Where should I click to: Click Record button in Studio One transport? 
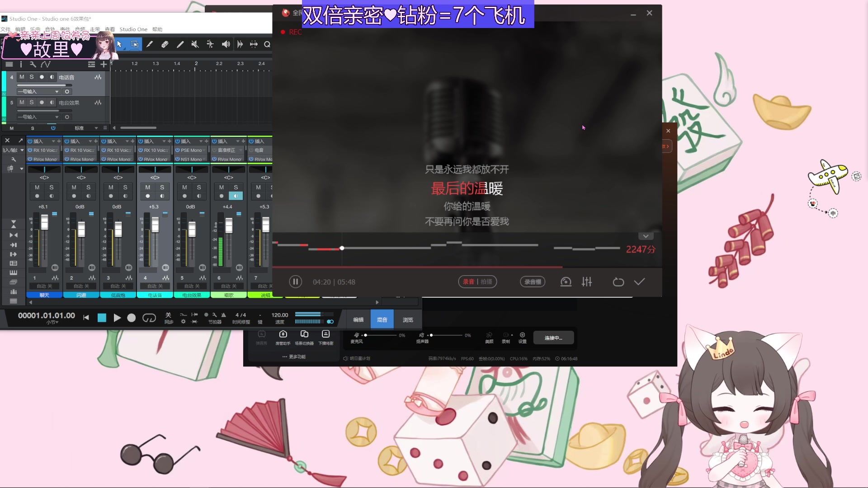(x=132, y=318)
